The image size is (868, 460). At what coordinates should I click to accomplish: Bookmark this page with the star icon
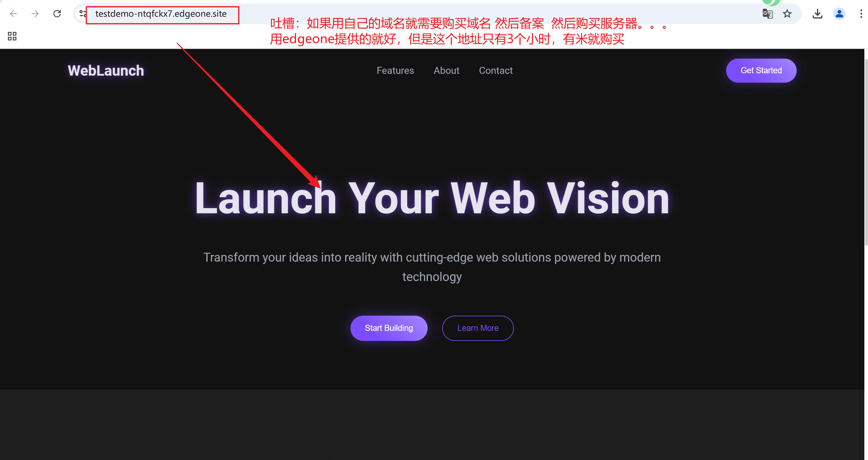(787, 14)
